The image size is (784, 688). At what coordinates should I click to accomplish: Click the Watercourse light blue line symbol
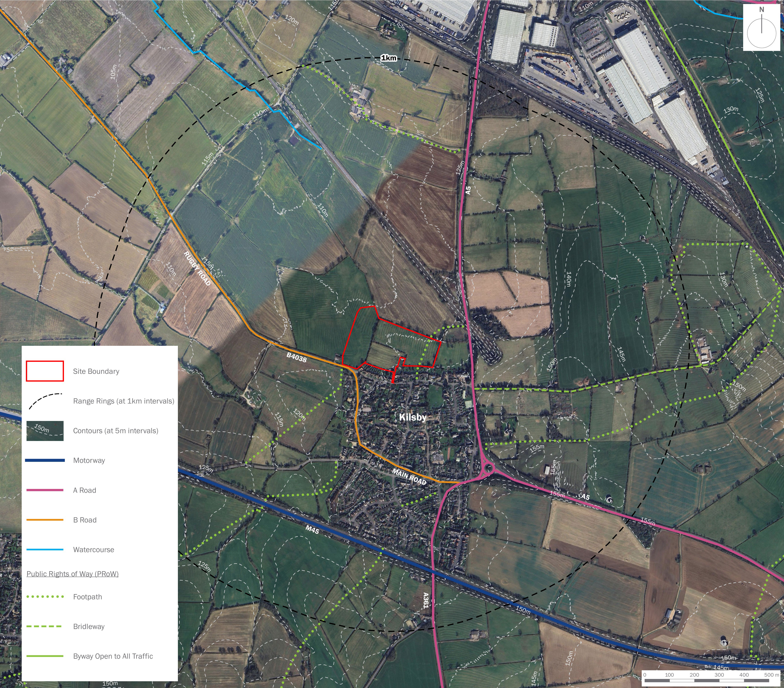tap(44, 549)
